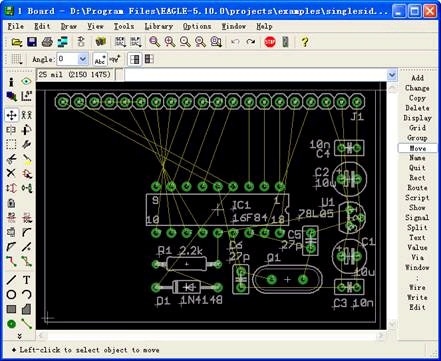Open the File menu

point(15,26)
